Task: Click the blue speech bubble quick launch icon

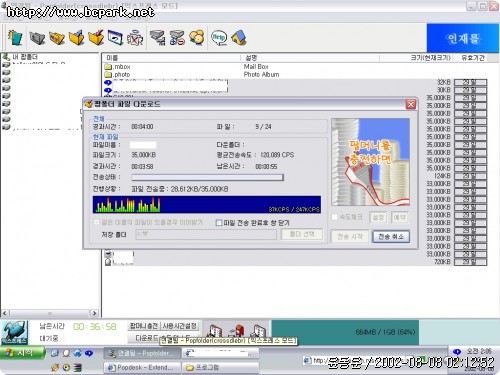Action: 89,353
